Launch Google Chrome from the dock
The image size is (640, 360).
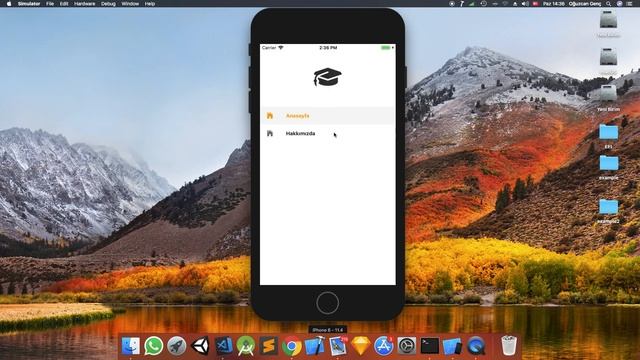[291, 346]
